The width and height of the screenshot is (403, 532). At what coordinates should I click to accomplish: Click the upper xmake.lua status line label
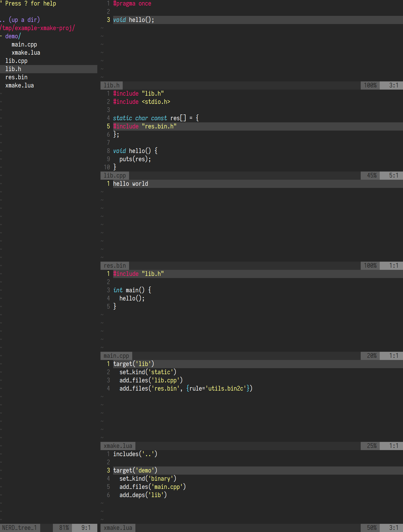(118, 446)
